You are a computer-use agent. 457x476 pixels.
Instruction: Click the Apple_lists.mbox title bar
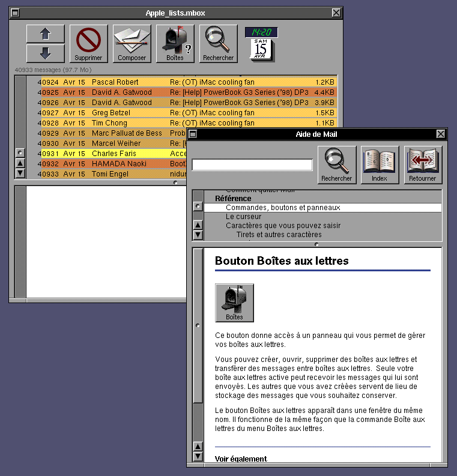coord(175,13)
